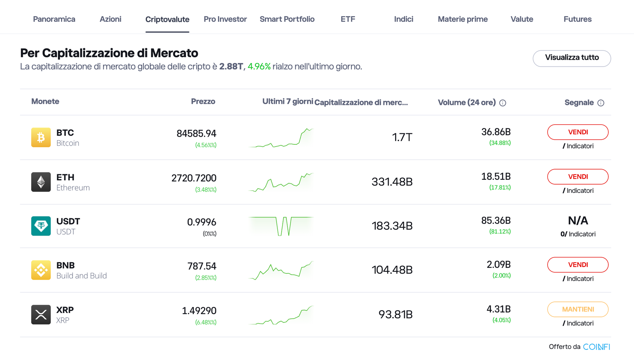Switch to the ETF tab
634x364 pixels.
point(348,19)
